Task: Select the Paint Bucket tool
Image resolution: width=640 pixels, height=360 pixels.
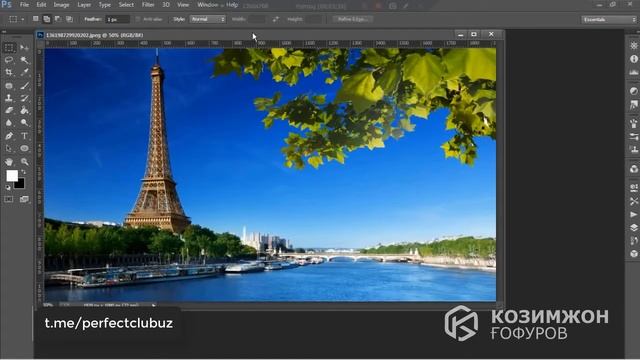Action: point(24,110)
